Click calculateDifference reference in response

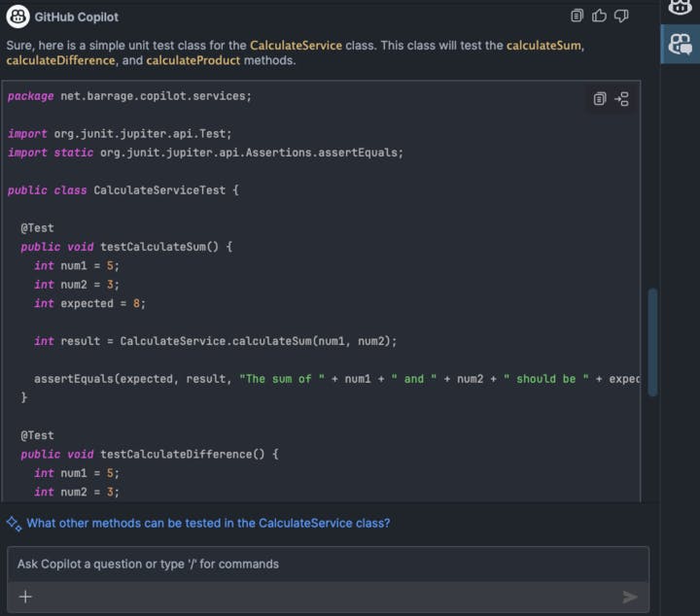tap(60, 60)
